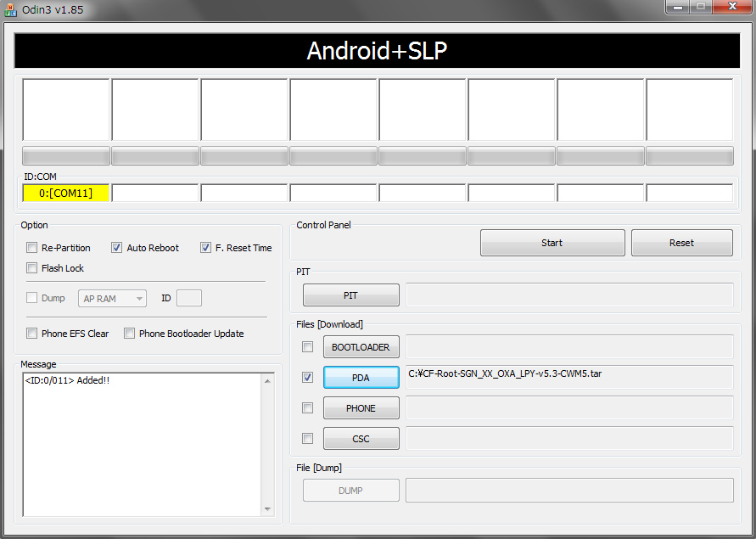Image resolution: width=756 pixels, height=539 pixels.
Task: Click the PIT file button
Action: click(x=351, y=295)
